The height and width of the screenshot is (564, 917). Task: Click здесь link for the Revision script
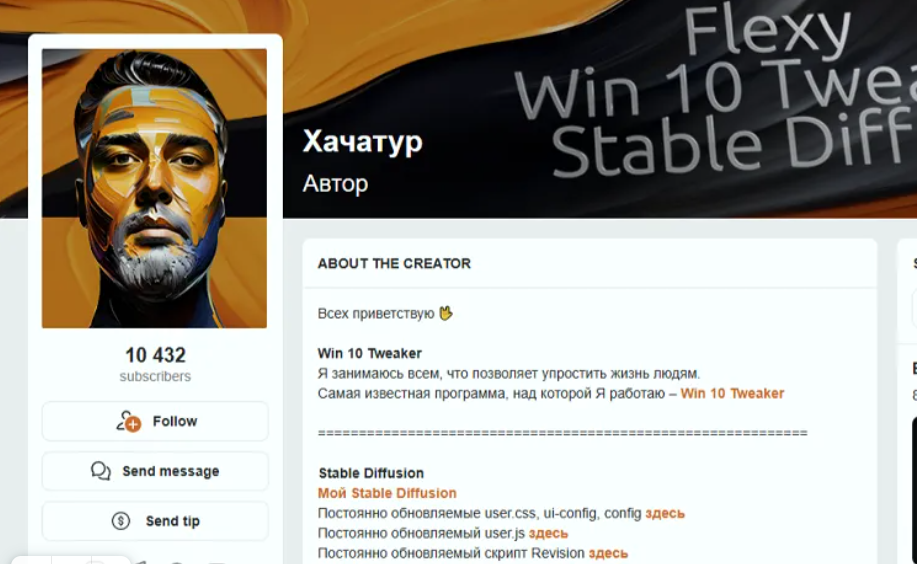(608, 553)
